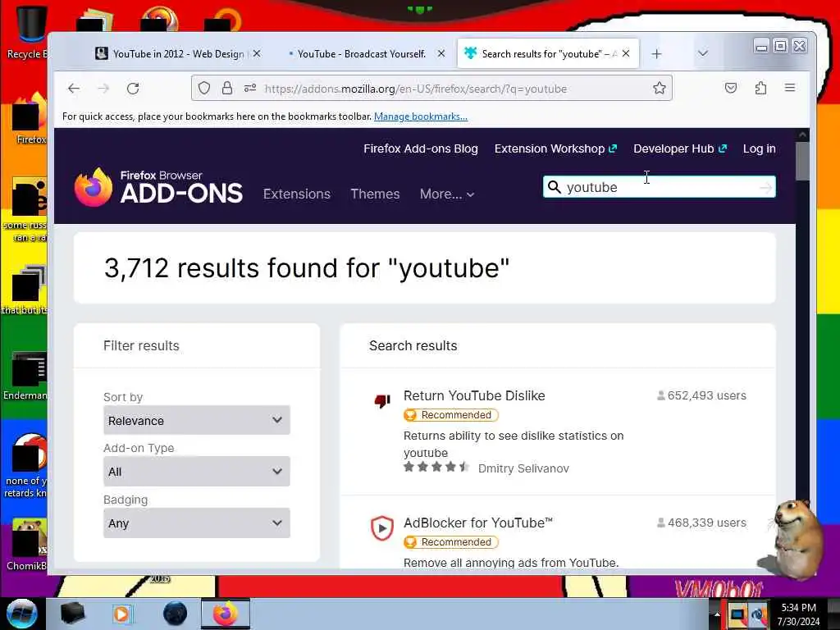The height and width of the screenshot is (630, 840).
Task: Open the tracking protection shield icon
Action: pyautogui.click(x=204, y=89)
